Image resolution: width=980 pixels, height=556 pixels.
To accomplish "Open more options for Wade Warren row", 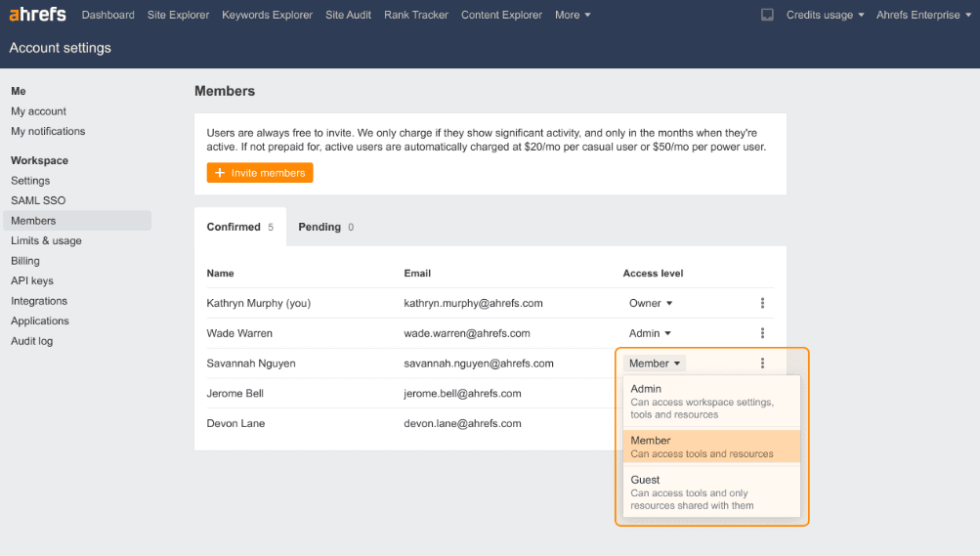I will coord(762,333).
